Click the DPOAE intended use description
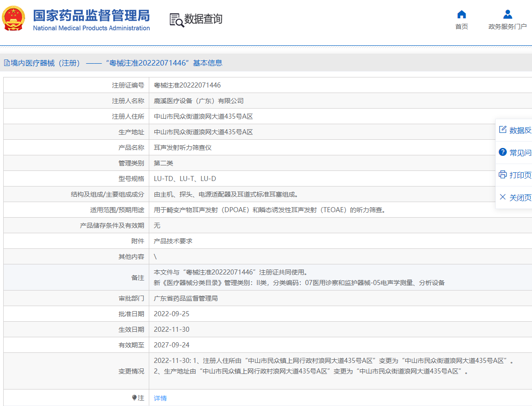Image resolution: width=532 pixels, height=406 pixels. point(270,210)
